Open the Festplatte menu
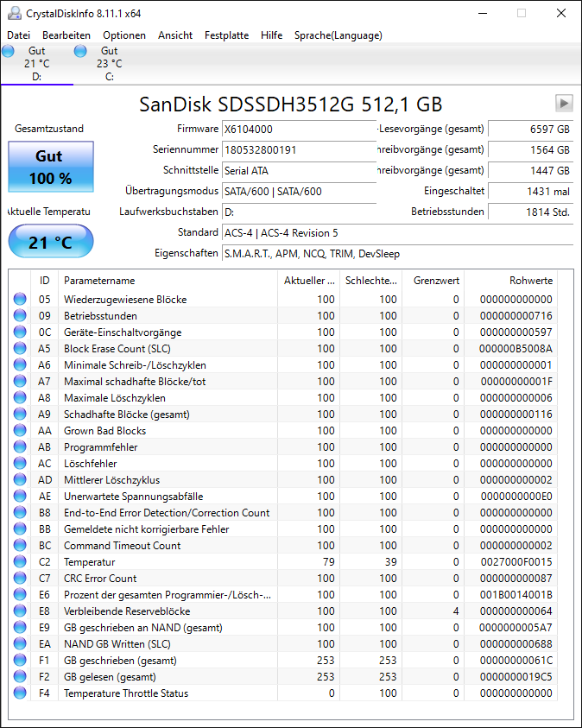 click(x=226, y=35)
